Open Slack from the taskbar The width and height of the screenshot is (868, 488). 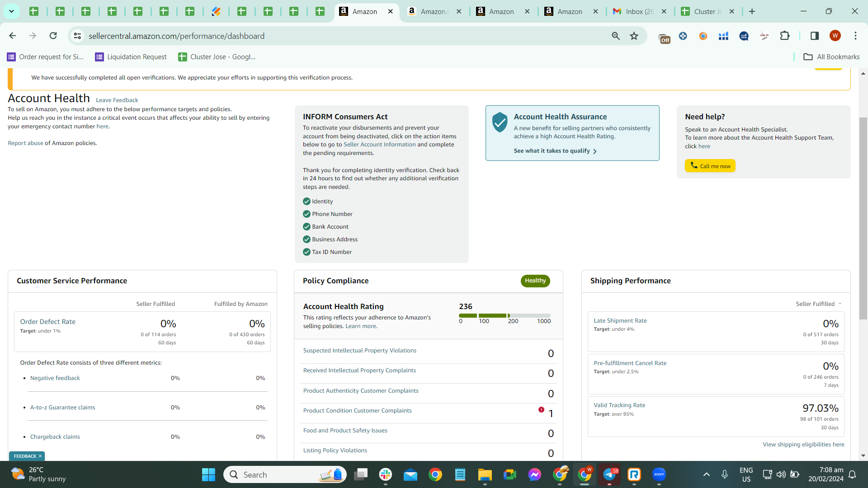(386, 474)
